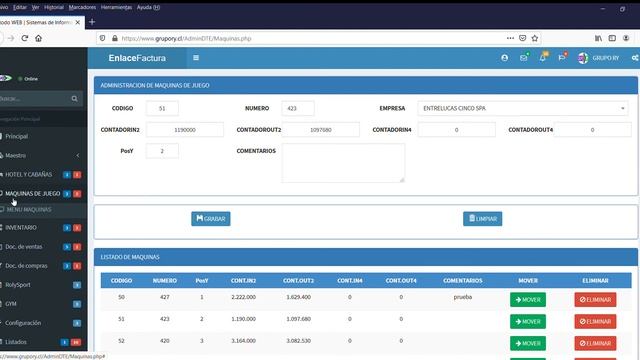Image resolution: width=640 pixels, height=360 pixels.
Task: Click the sidebar search magnifier icon
Action: tap(74, 98)
